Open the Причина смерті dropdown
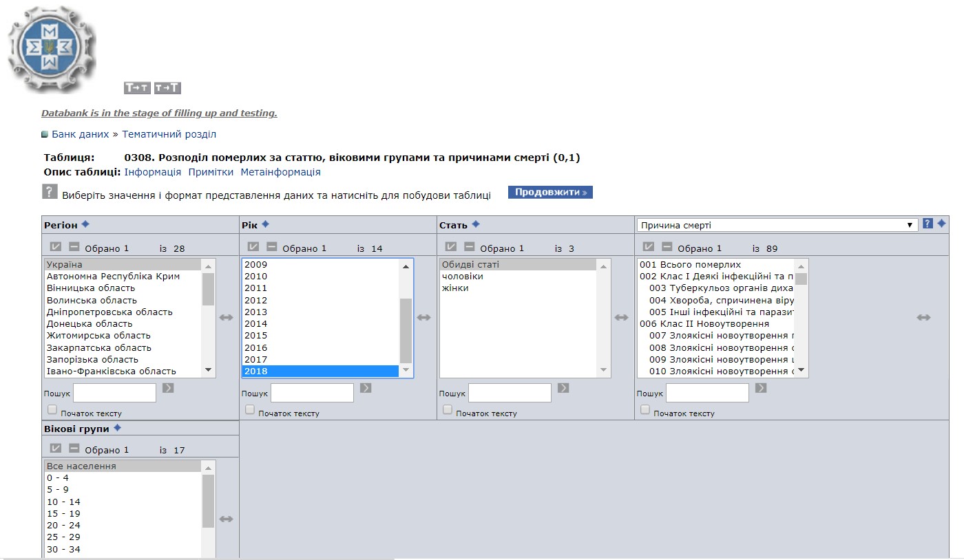 coord(777,225)
